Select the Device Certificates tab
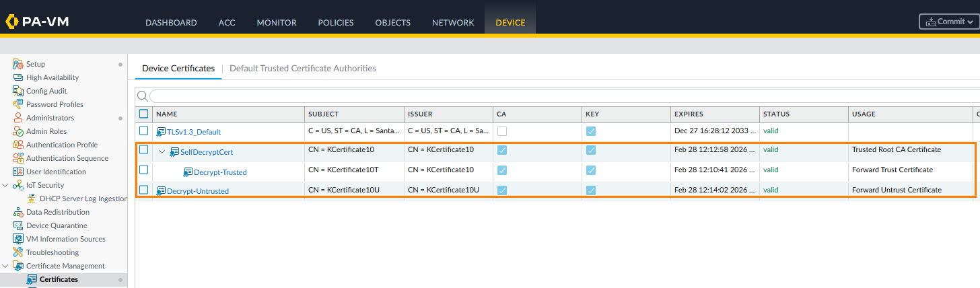The image size is (980, 288). [x=178, y=68]
